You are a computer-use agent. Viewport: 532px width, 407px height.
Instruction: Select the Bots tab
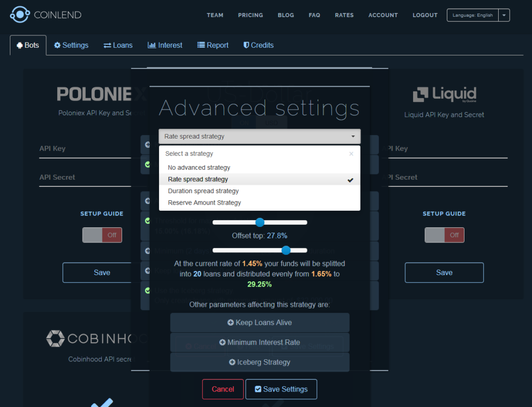(28, 45)
